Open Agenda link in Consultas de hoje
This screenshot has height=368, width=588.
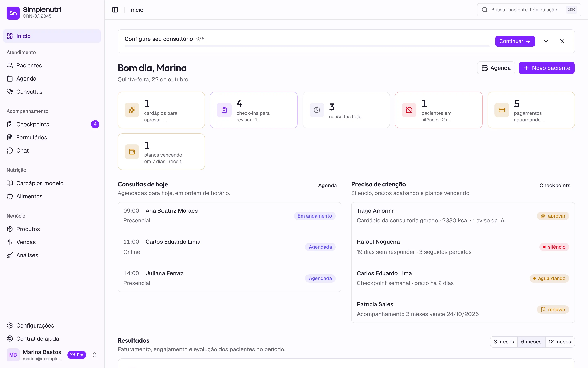(327, 185)
